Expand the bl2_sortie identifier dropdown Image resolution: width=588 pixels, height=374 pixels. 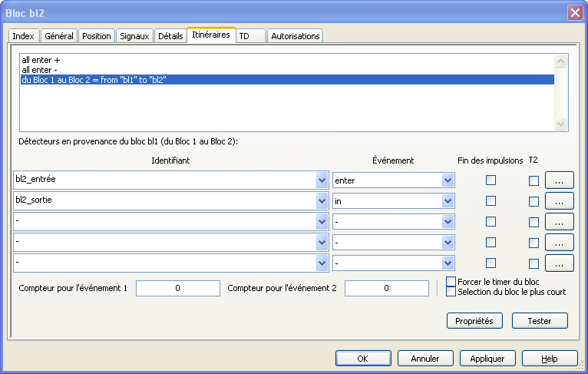[x=322, y=201]
